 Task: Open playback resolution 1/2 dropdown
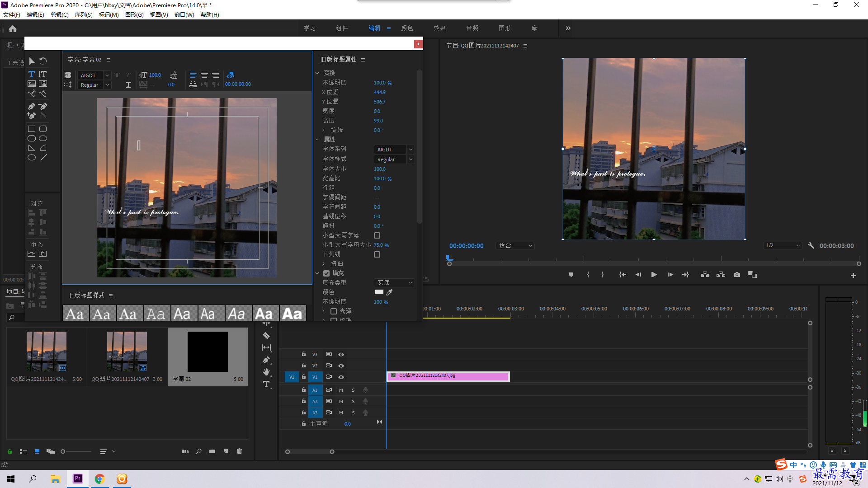(782, 246)
